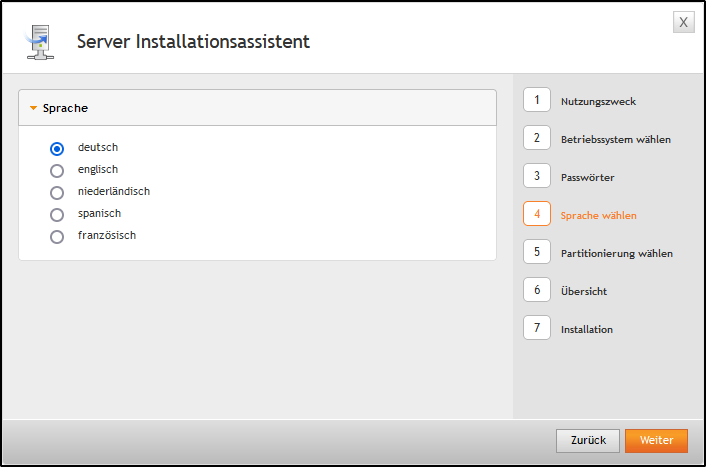Screen dimensions: 706x467
Task: Go to the Nutzungszweck step
Action: 598,101
